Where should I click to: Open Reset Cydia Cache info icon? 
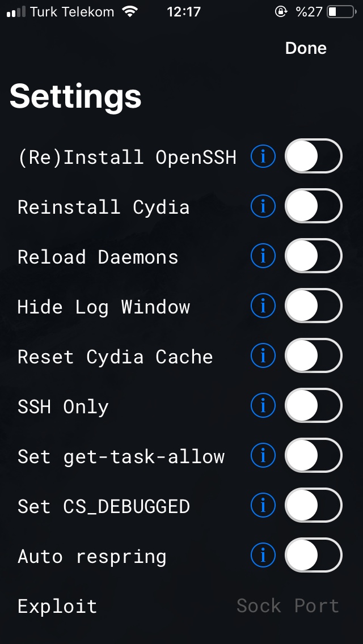click(x=263, y=355)
